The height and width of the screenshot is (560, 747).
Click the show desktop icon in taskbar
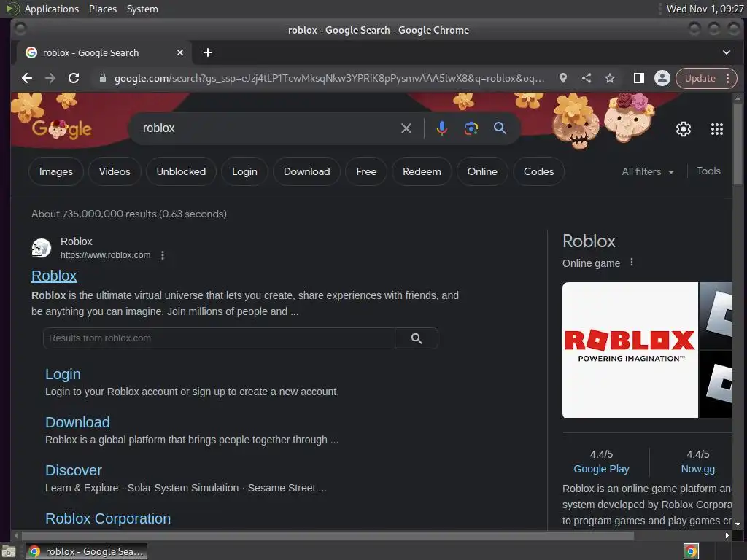9,551
